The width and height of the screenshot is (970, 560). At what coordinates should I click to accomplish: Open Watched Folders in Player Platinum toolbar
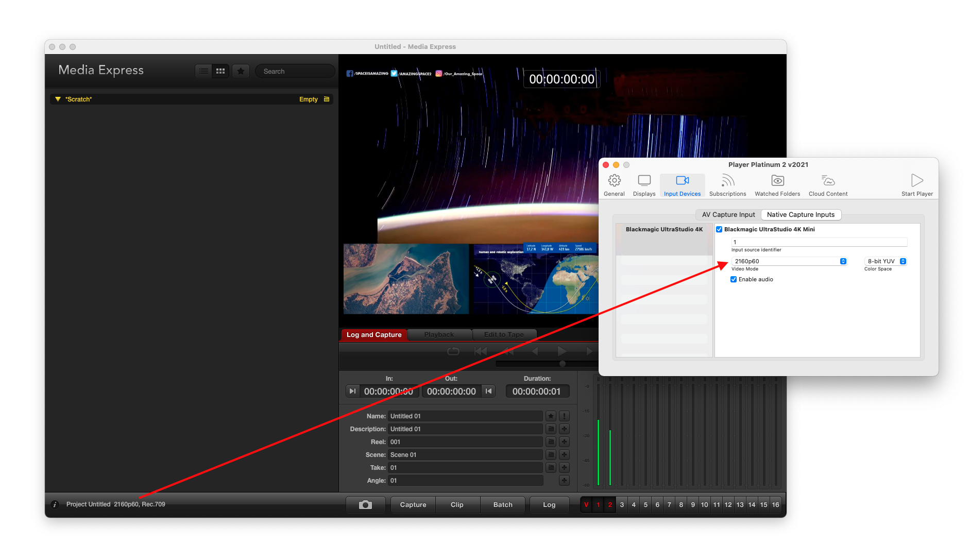tap(777, 185)
